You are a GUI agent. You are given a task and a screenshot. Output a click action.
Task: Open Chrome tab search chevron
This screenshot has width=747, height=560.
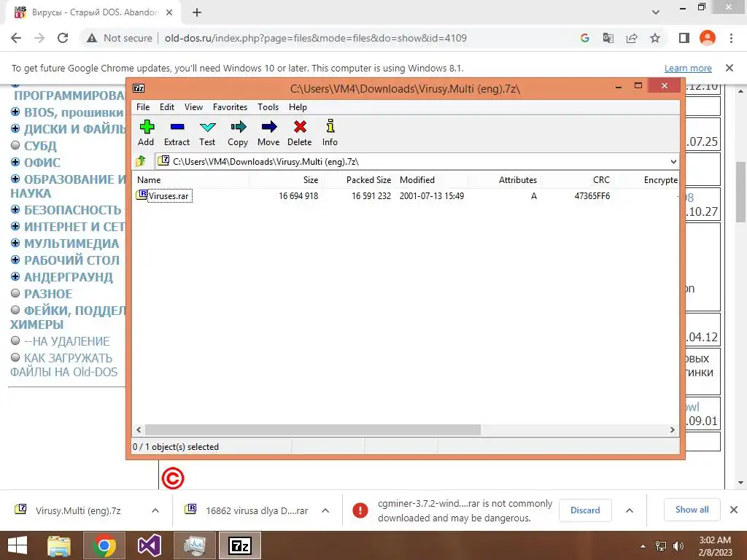pyautogui.click(x=656, y=12)
